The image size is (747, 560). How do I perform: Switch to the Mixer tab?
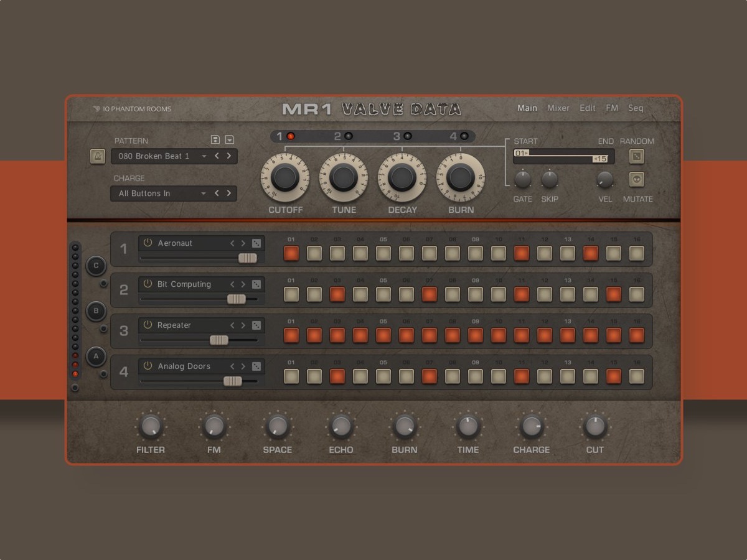[x=558, y=108]
